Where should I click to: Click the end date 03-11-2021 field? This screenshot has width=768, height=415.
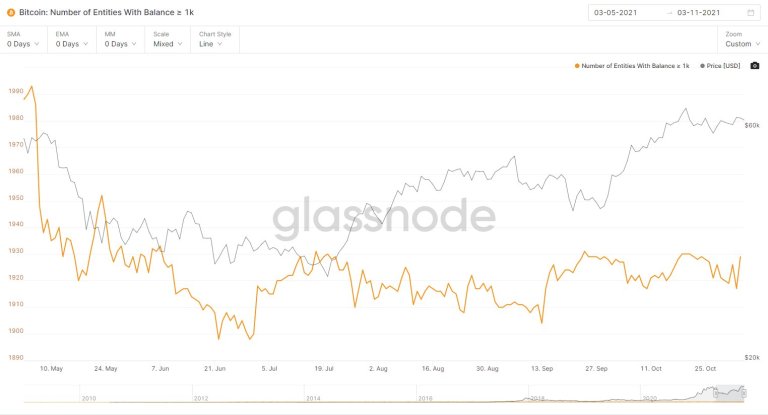698,13
